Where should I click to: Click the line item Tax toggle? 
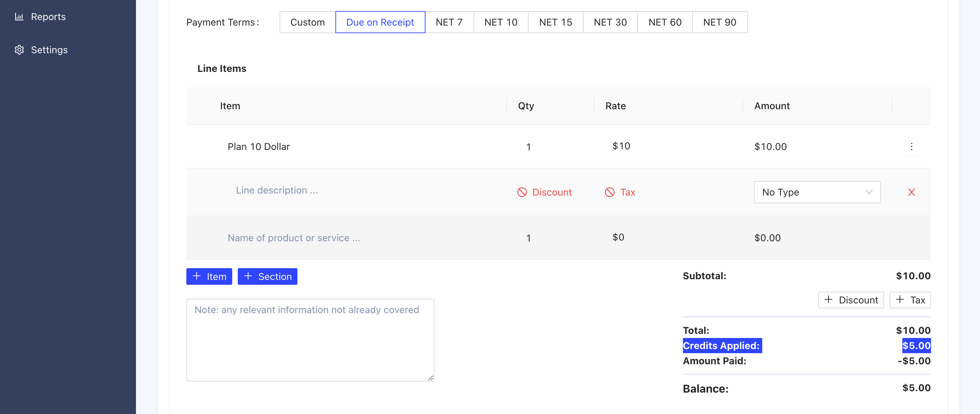[620, 192]
